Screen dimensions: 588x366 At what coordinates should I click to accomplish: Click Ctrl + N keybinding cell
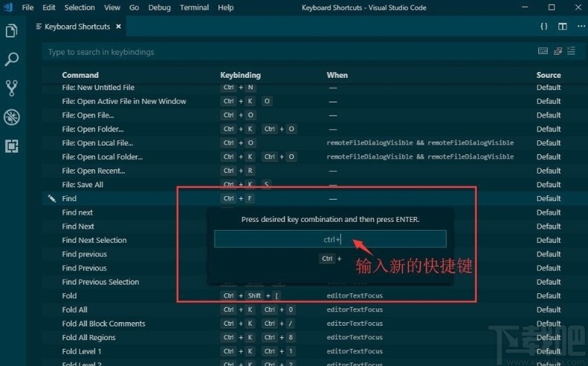238,88
